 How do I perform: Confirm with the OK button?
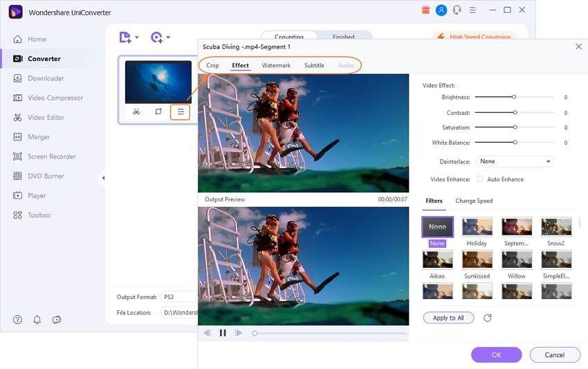pos(496,354)
